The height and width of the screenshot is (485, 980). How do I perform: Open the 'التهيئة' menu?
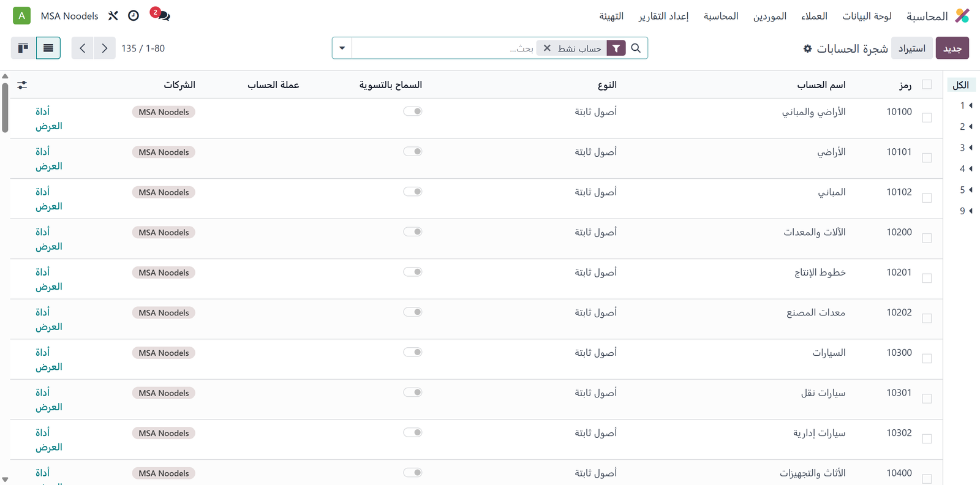(611, 16)
